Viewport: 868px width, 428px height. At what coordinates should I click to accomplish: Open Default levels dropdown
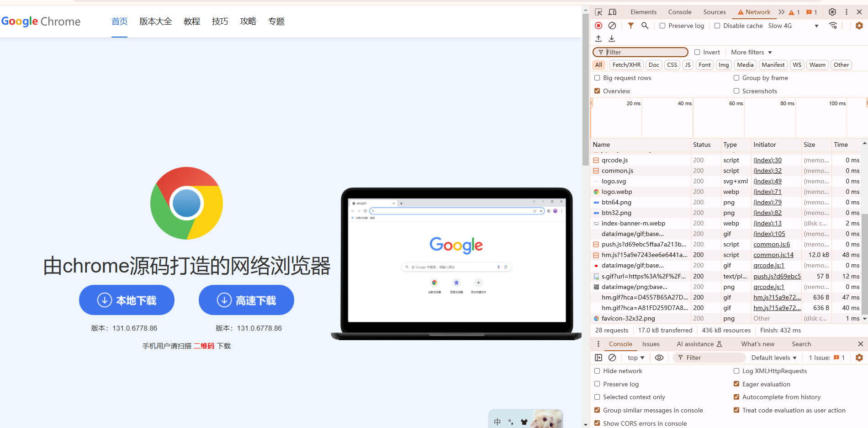coord(774,358)
